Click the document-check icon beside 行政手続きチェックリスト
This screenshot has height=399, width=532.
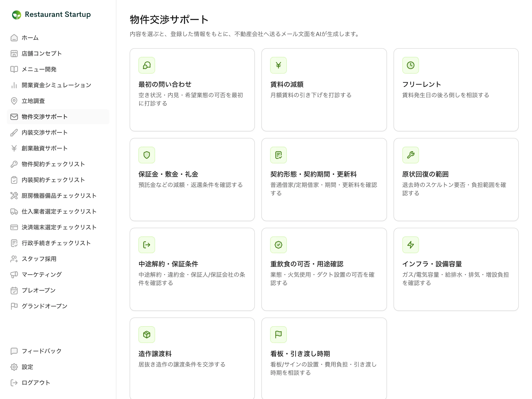[14, 243]
